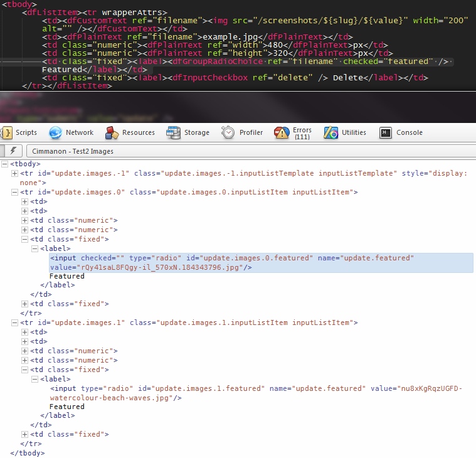Expand last fixed td in update.images.1
The image size is (476, 458).
[x=25, y=434]
